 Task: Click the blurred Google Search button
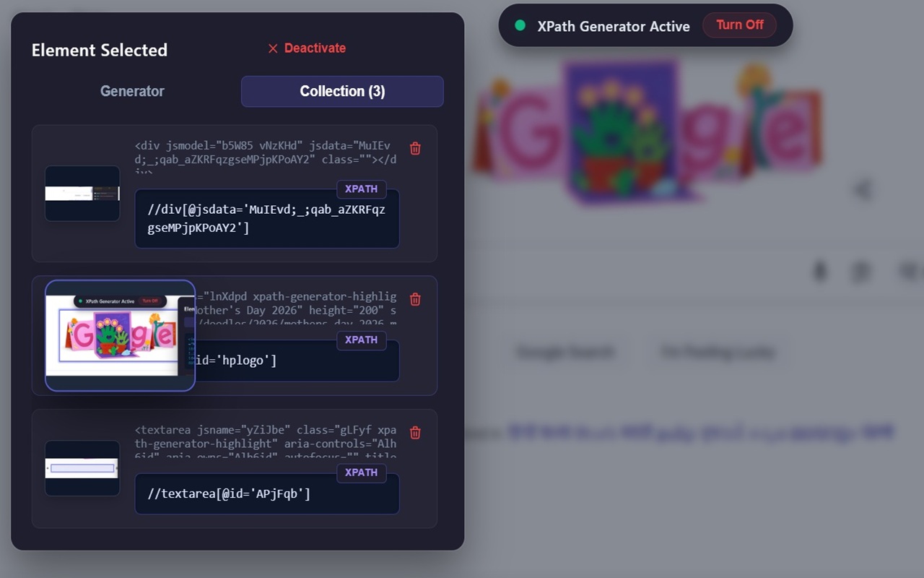pos(565,353)
